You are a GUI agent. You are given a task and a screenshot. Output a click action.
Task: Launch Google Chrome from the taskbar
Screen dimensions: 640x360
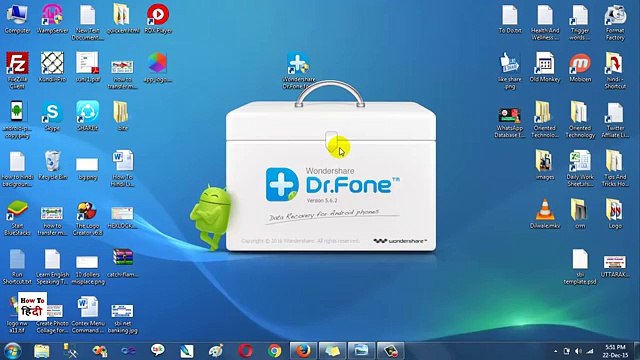click(x=274, y=351)
